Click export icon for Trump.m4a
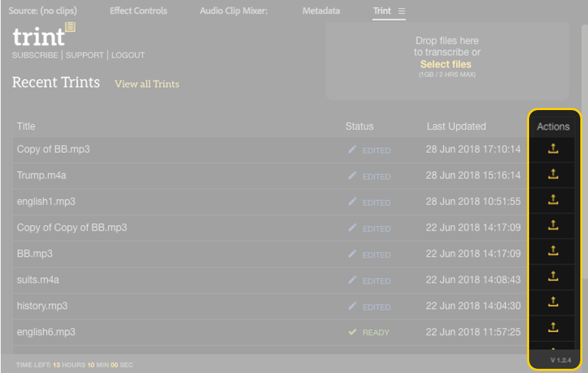Viewport: 588px width, 373px height. click(553, 175)
